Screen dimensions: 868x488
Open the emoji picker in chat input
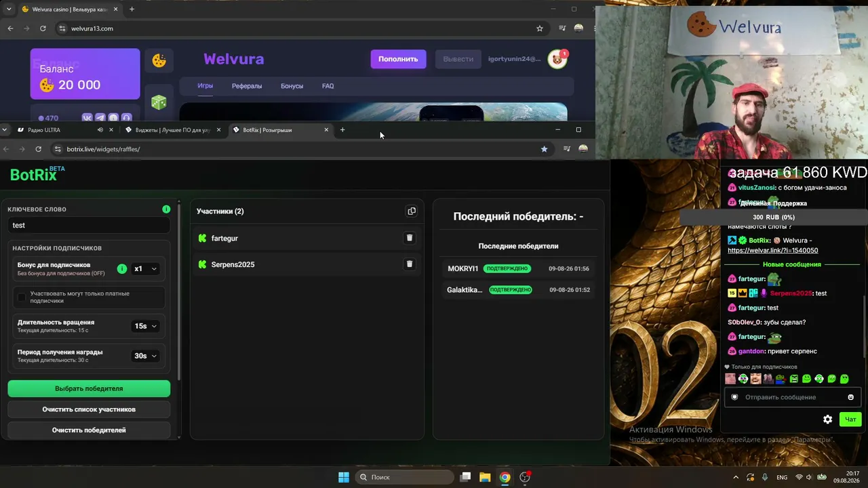pyautogui.click(x=850, y=397)
